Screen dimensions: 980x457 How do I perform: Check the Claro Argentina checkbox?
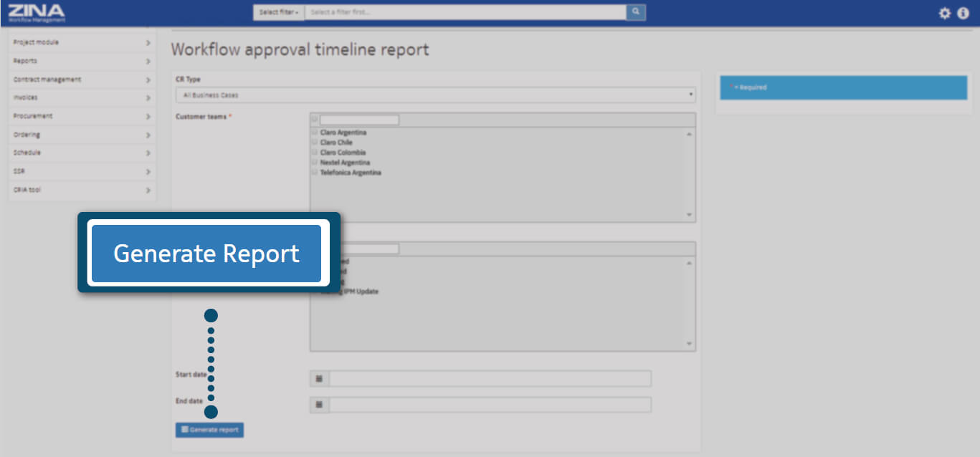pos(314,133)
